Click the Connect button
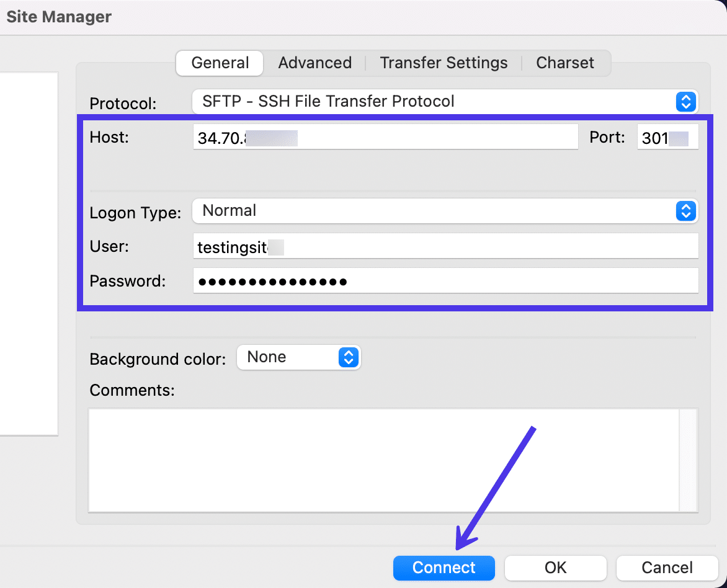This screenshot has width=727, height=588. click(x=444, y=568)
